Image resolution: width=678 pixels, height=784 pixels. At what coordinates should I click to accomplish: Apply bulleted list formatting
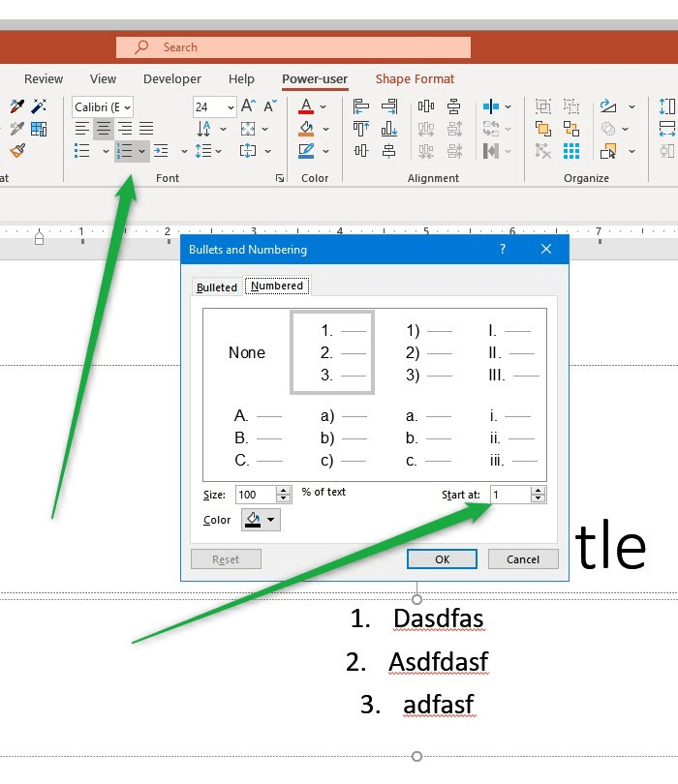coord(82,150)
